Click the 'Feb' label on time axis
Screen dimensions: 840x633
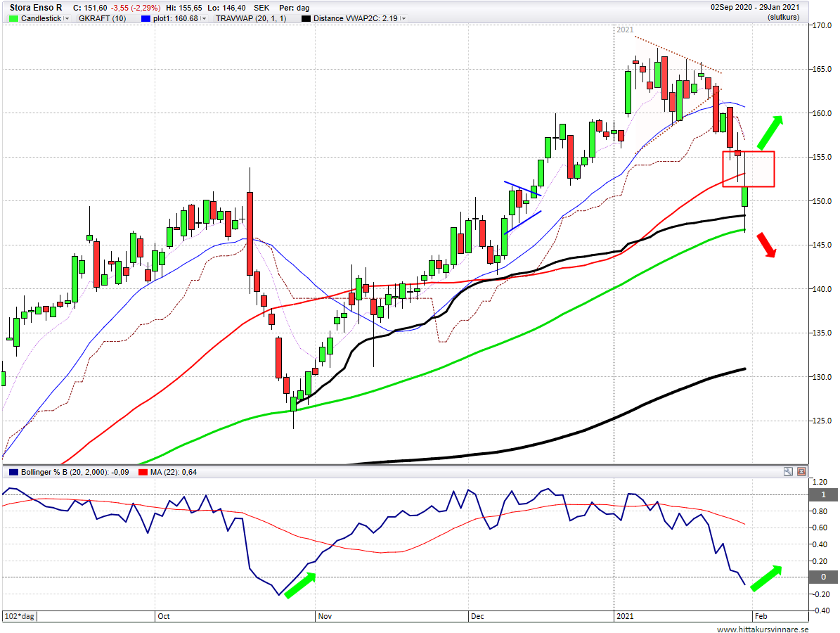pos(760,616)
